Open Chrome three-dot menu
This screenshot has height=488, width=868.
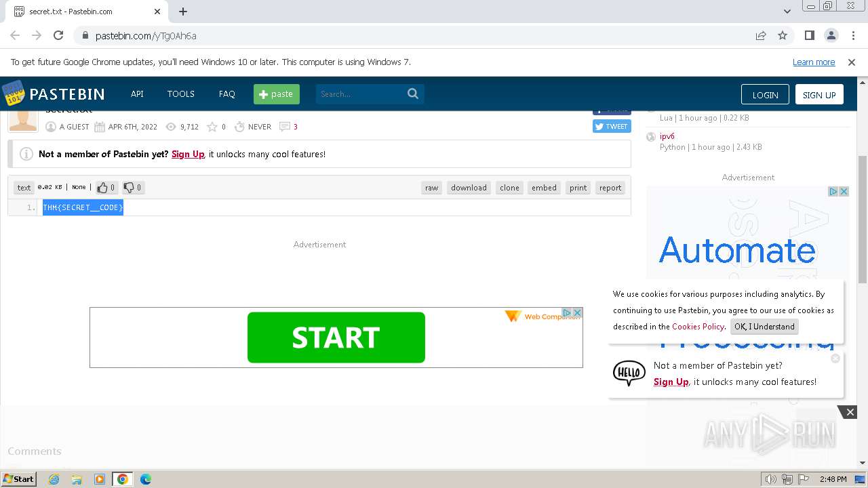852,35
